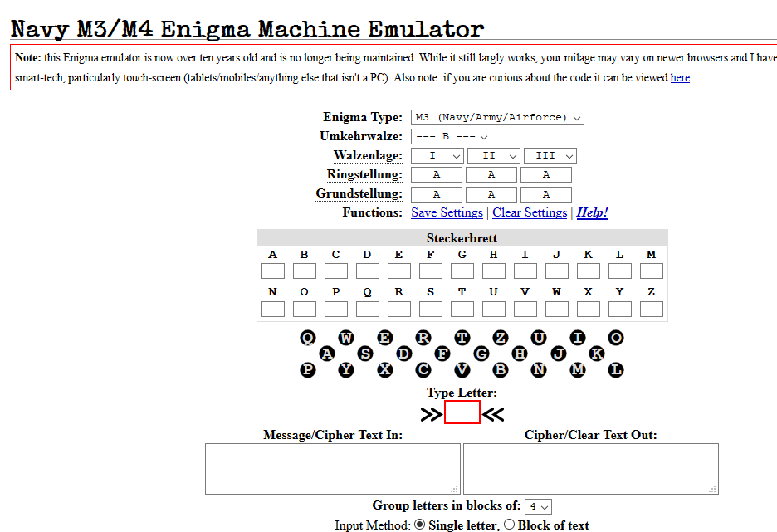Click the W key on Enigma keyboard
Image resolution: width=777 pixels, height=532 pixels.
[x=346, y=338]
